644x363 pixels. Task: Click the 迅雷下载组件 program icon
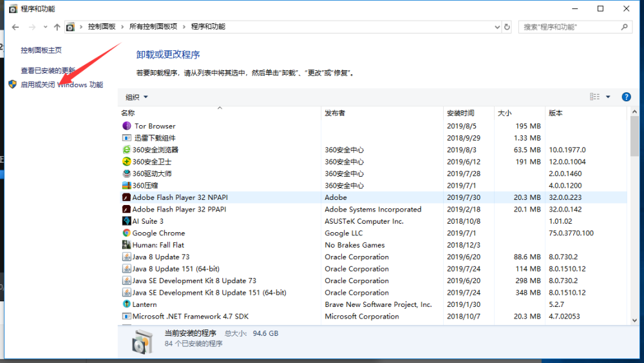click(x=126, y=138)
